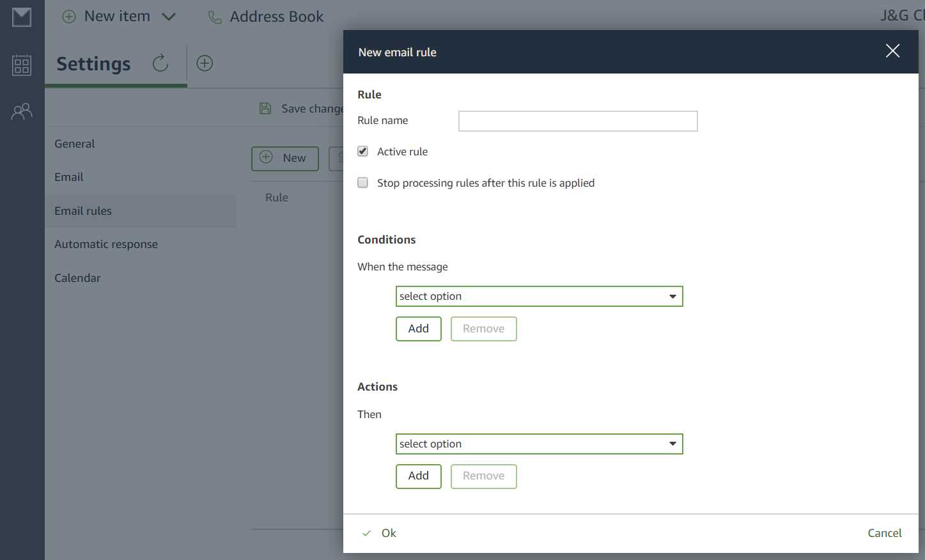Image resolution: width=925 pixels, height=560 pixels.
Task: Open the Conditions select option dropdown
Action: 539,297
